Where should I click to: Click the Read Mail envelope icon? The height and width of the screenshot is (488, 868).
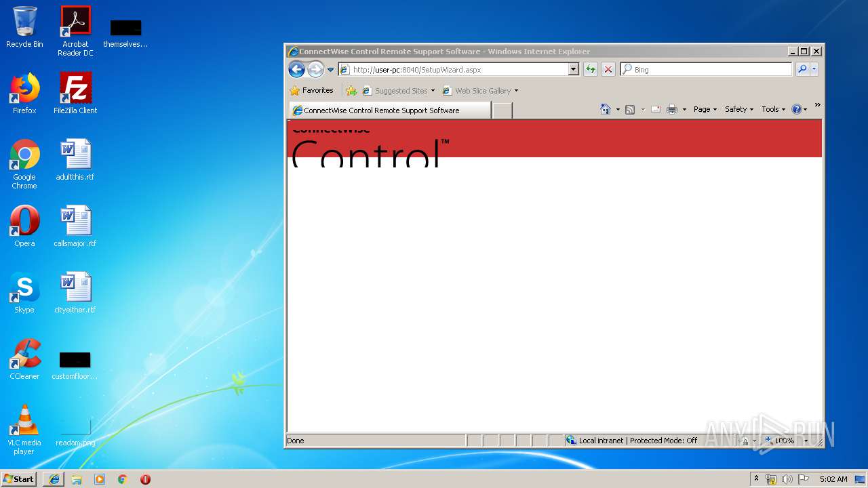[x=656, y=109]
